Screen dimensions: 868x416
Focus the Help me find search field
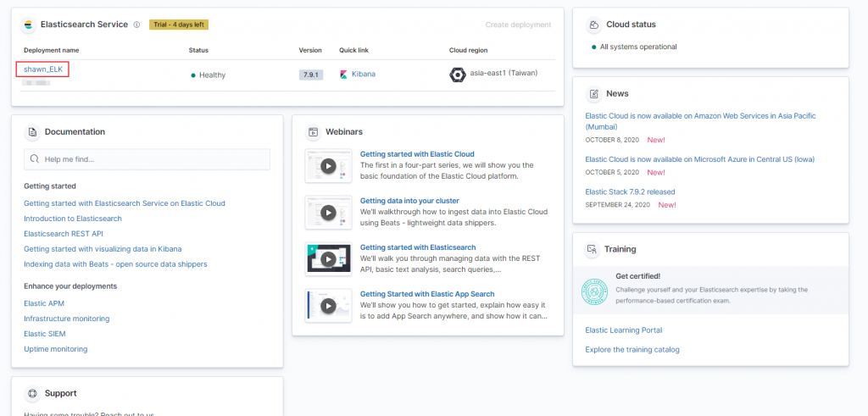click(147, 159)
